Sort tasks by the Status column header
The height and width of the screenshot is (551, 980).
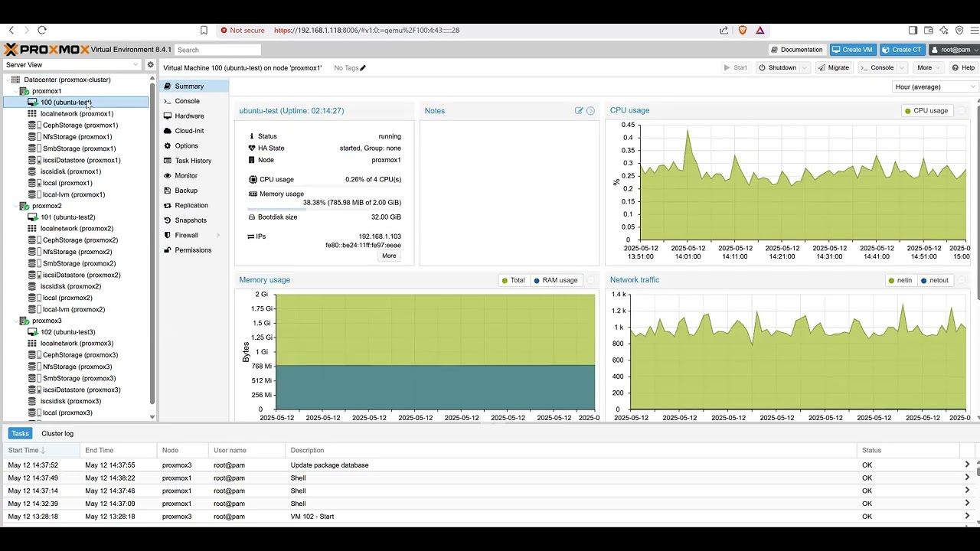(x=908, y=451)
